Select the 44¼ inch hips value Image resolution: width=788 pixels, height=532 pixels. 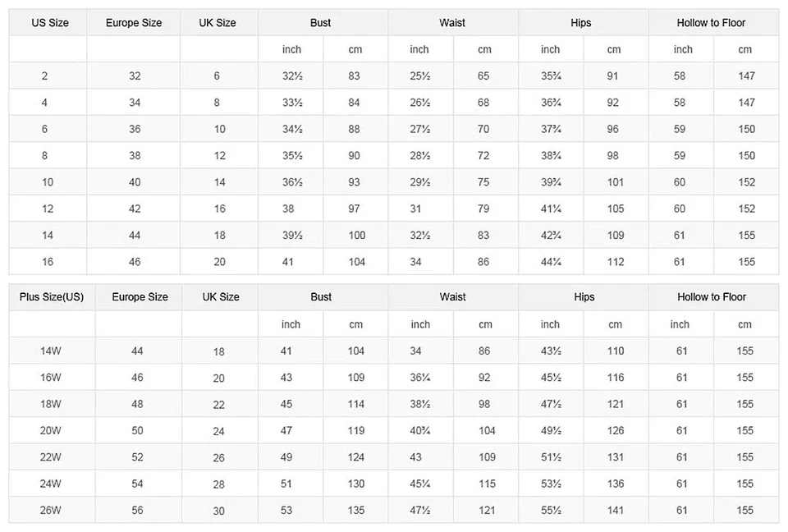551,262
